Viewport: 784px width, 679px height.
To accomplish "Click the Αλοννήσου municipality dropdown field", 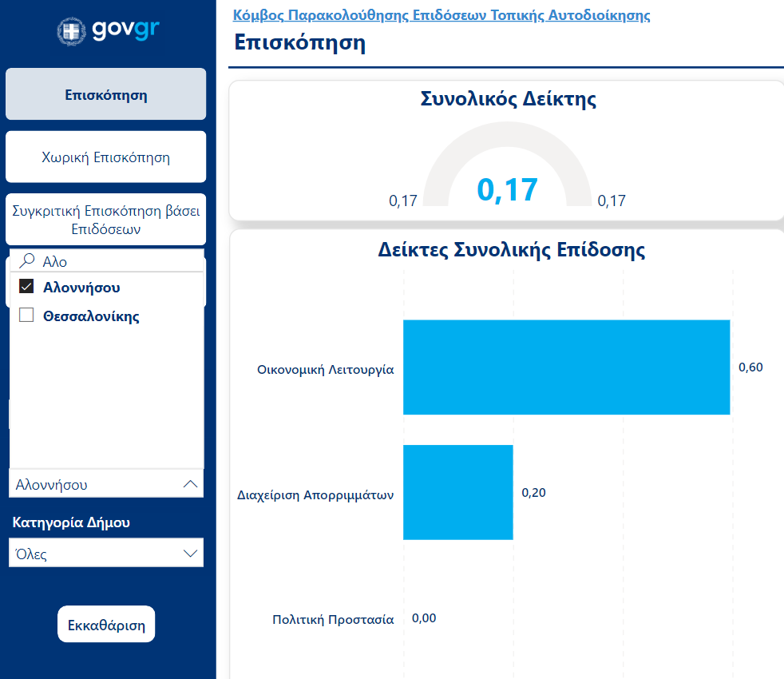I will click(96, 484).
